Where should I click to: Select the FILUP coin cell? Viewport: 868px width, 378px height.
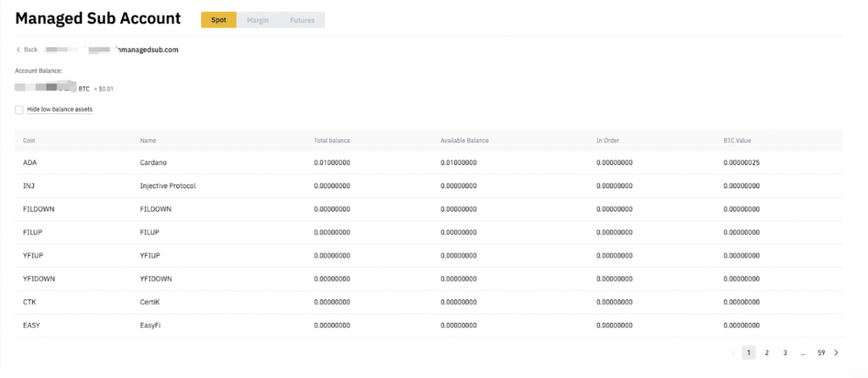pyautogui.click(x=33, y=232)
